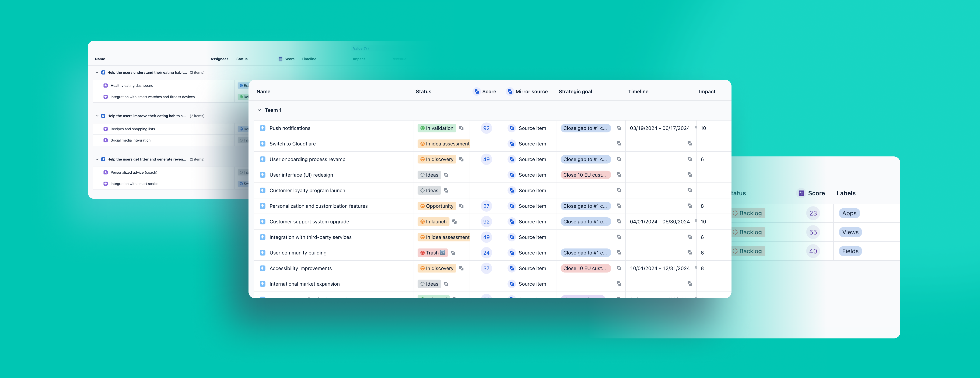Click the mirror icon in the Score column header

pos(477,92)
